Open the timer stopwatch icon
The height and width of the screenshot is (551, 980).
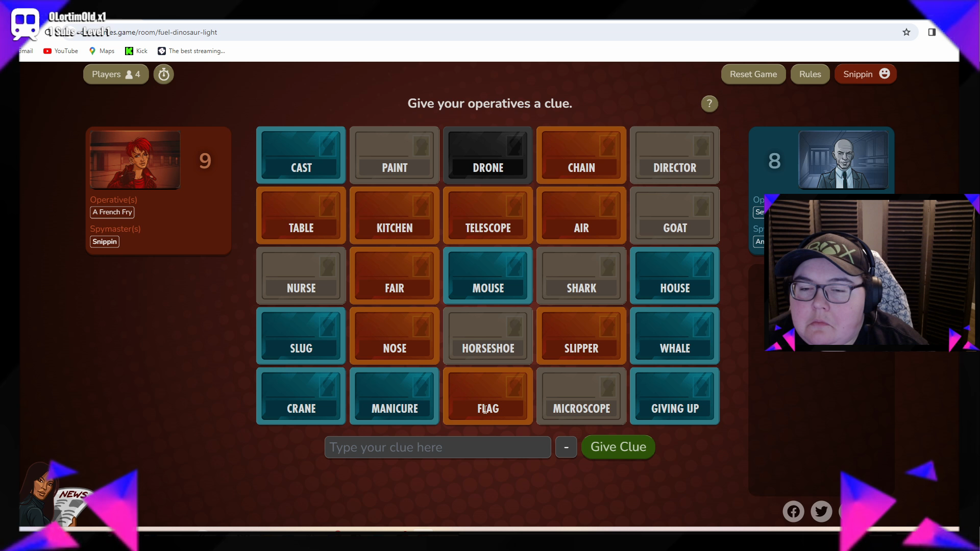164,74
